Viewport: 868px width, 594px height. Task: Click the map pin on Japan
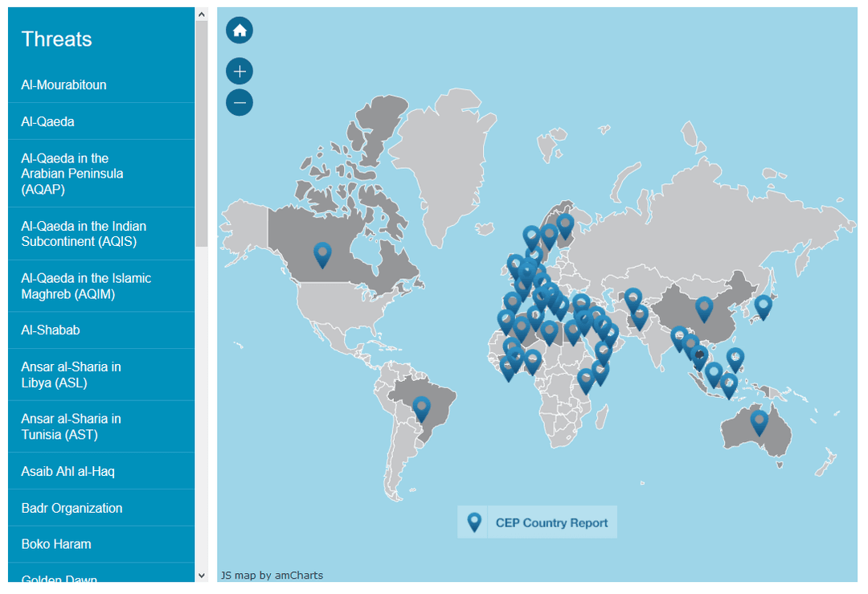pyautogui.click(x=763, y=305)
